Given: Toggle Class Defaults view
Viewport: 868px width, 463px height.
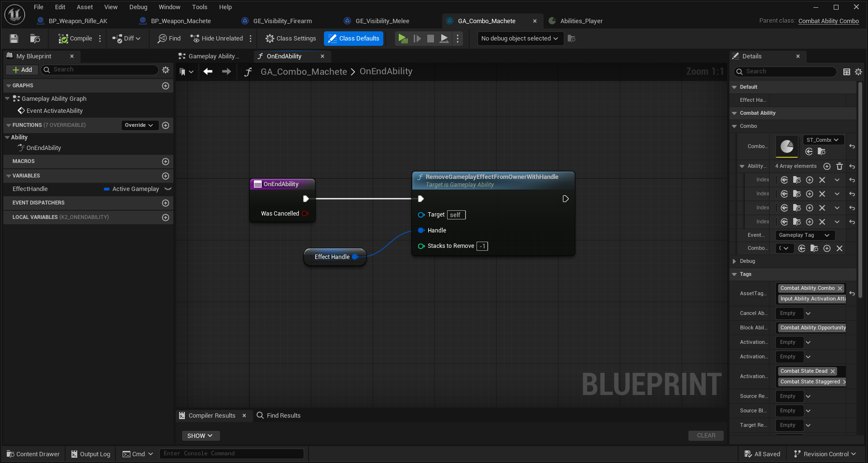Looking at the screenshot, I should point(353,39).
